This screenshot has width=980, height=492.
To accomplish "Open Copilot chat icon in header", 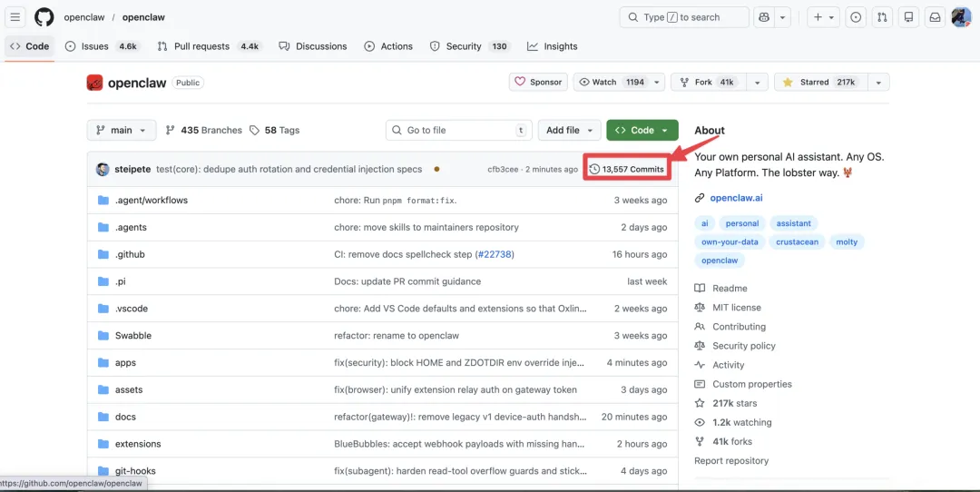I will pyautogui.click(x=764, y=17).
